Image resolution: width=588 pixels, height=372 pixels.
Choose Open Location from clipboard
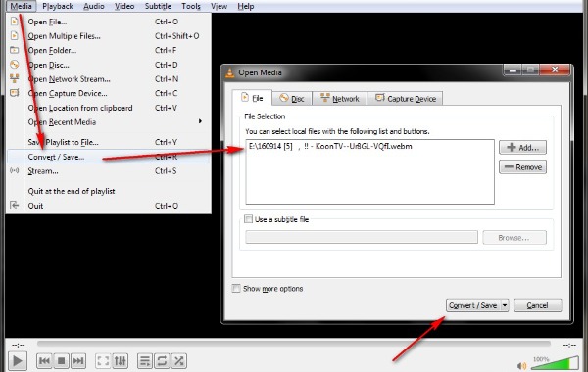(x=109, y=108)
